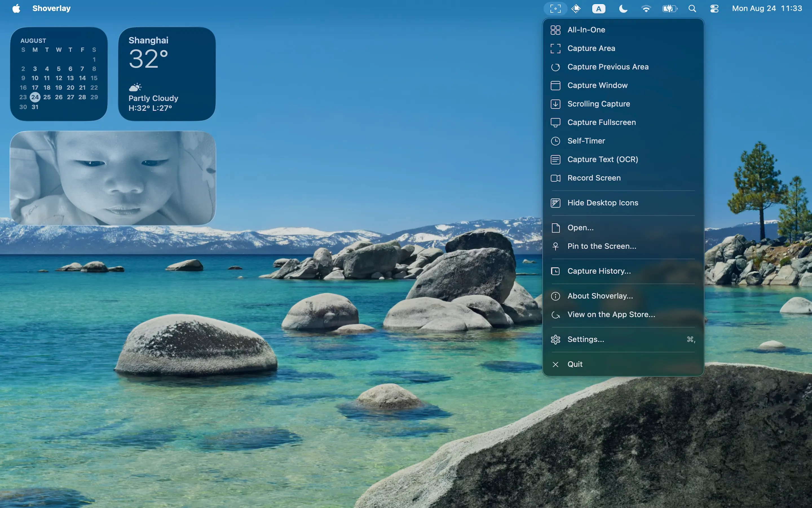Image resolution: width=812 pixels, height=508 pixels.
Task: Click the Quit X icon
Action: (x=555, y=364)
